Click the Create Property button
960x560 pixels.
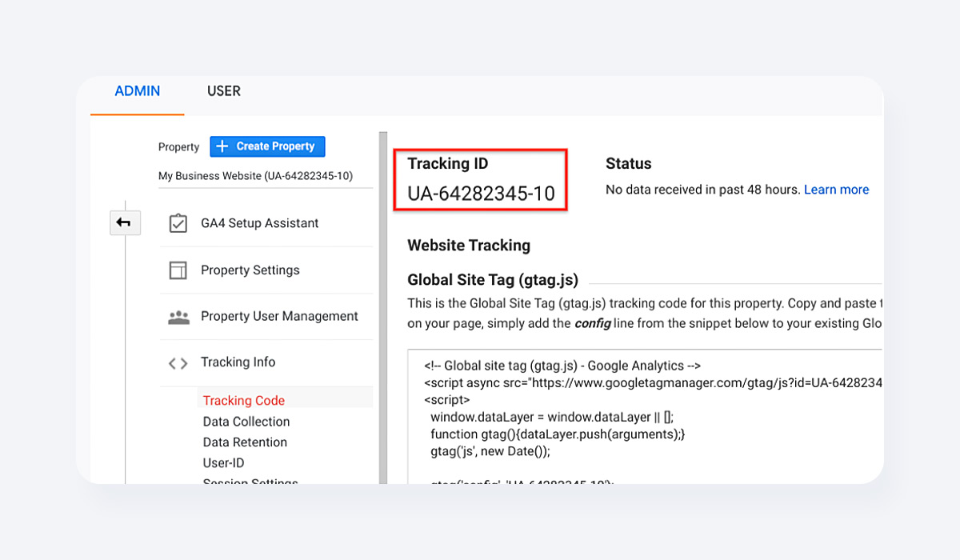click(x=268, y=146)
